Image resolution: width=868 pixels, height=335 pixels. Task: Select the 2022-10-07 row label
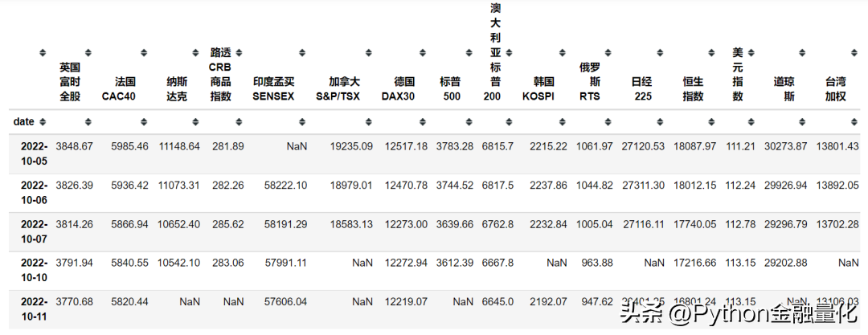(x=35, y=232)
